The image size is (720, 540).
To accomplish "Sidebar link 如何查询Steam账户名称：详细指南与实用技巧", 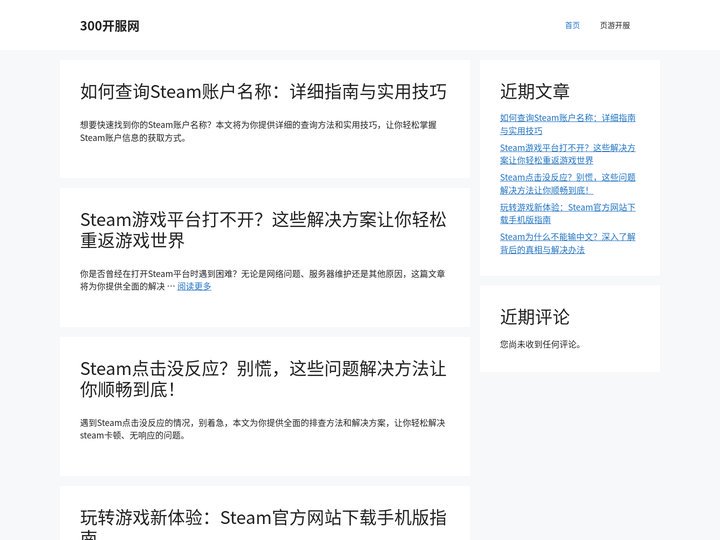I will (x=568, y=124).
